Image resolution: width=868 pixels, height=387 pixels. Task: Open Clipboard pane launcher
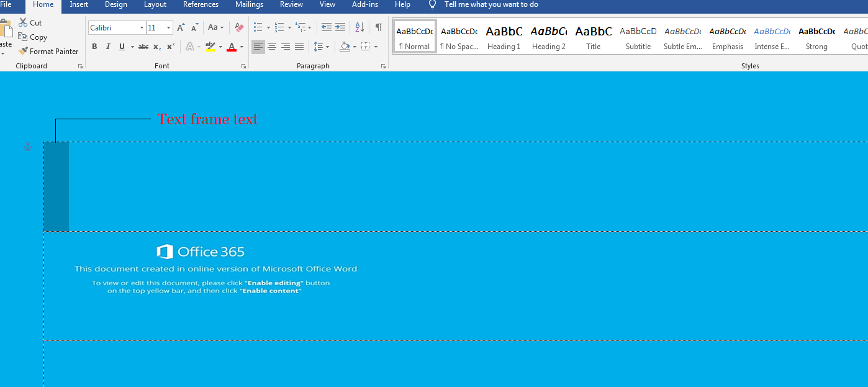click(81, 66)
